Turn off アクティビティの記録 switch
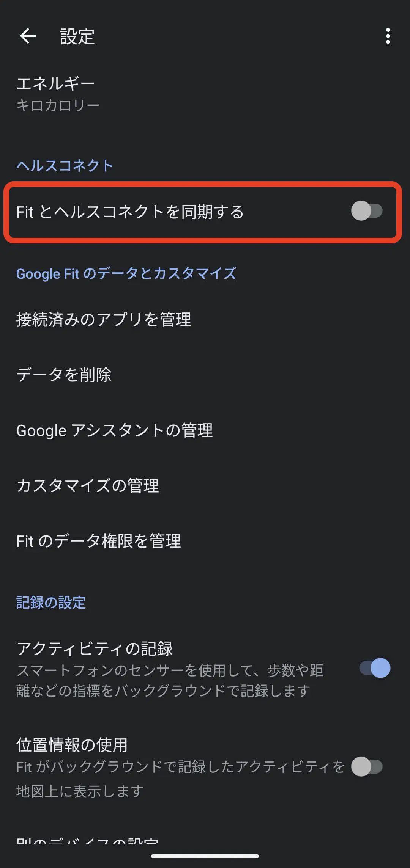 375,668
